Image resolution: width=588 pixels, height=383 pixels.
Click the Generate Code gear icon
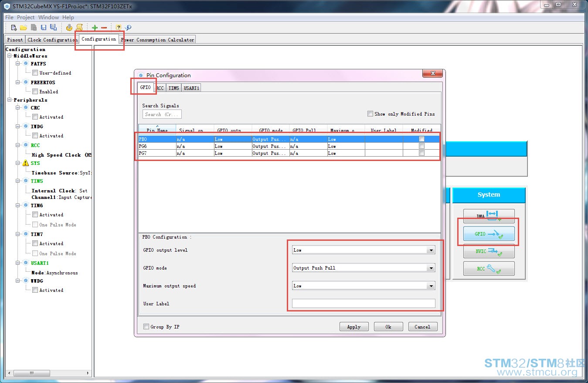[69, 27]
